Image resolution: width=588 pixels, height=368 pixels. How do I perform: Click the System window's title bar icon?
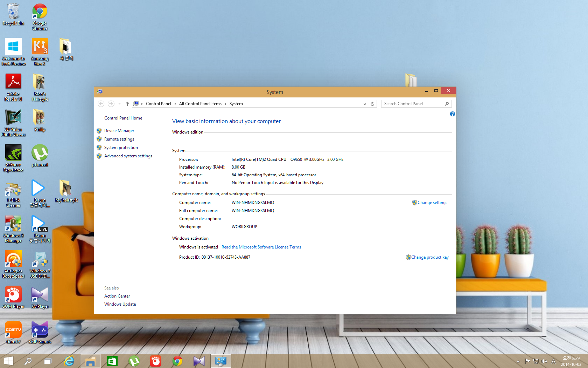pyautogui.click(x=100, y=92)
